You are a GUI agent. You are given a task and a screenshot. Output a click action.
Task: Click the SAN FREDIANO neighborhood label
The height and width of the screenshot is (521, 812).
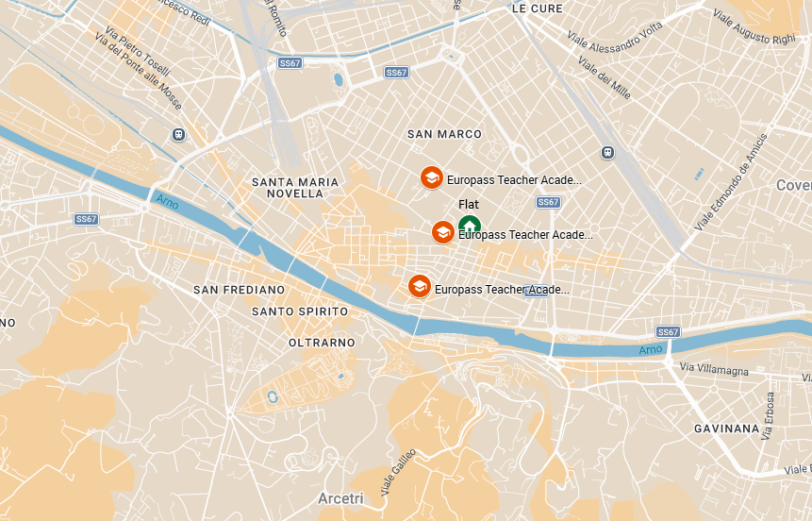pyautogui.click(x=240, y=290)
